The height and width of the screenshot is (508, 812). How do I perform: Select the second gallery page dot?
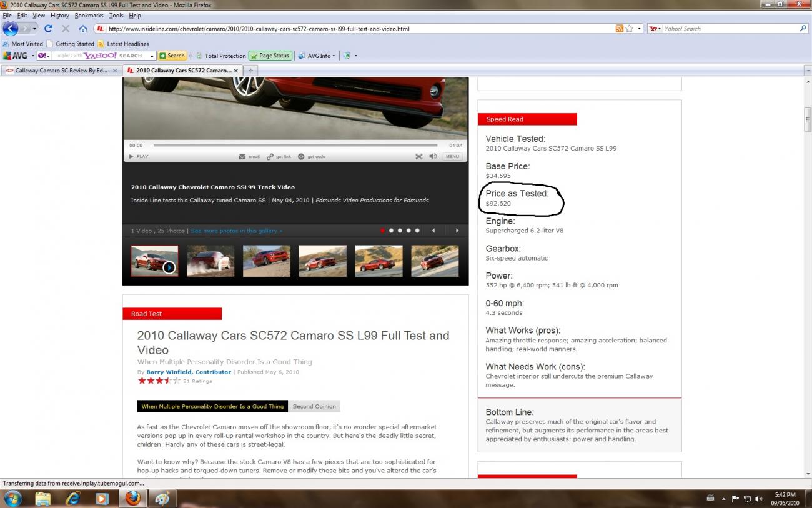[x=391, y=231]
